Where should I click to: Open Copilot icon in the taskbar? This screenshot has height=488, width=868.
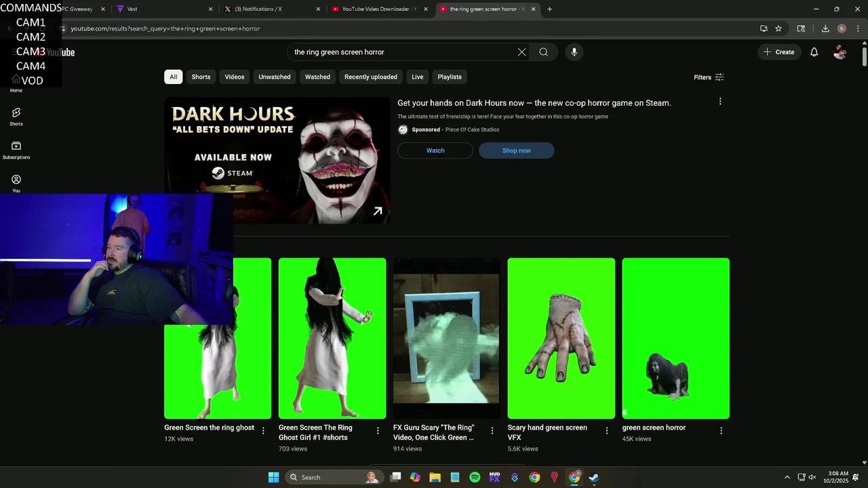pos(415,477)
